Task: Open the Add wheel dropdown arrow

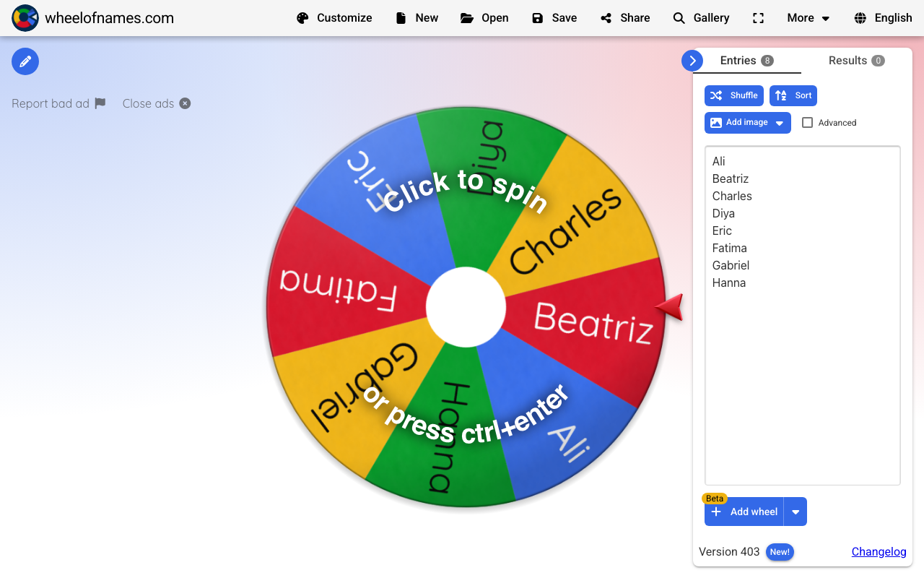Action: point(795,511)
